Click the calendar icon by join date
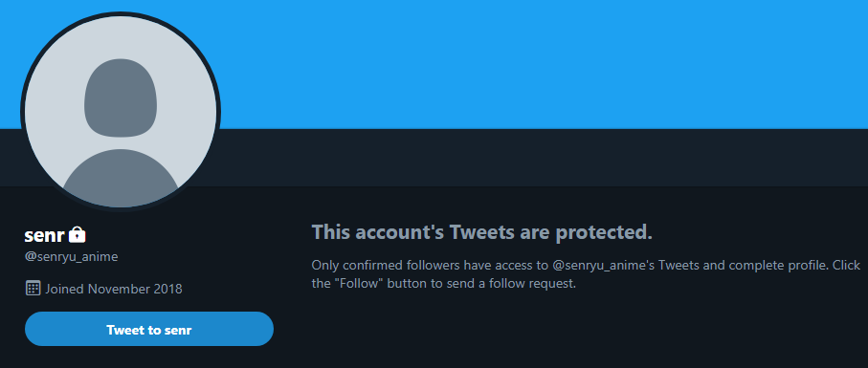This screenshot has height=368, width=868. coord(33,288)
